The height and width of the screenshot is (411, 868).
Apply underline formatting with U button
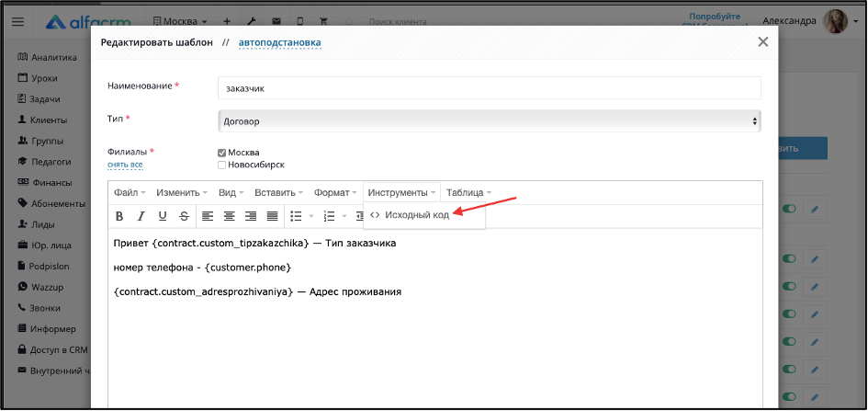(x=163, y=217)
